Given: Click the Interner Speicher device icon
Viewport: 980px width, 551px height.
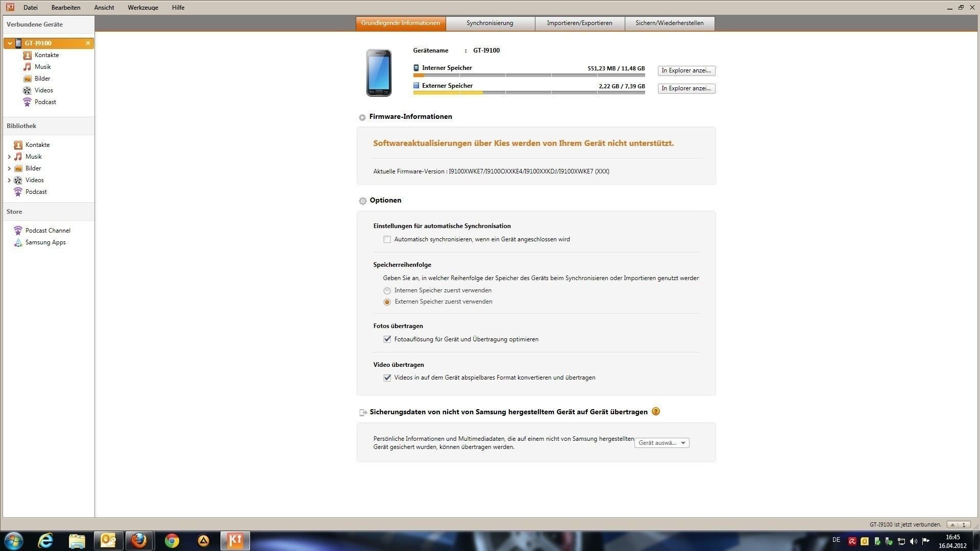Looking at the screenshot, I should [416, 68].
